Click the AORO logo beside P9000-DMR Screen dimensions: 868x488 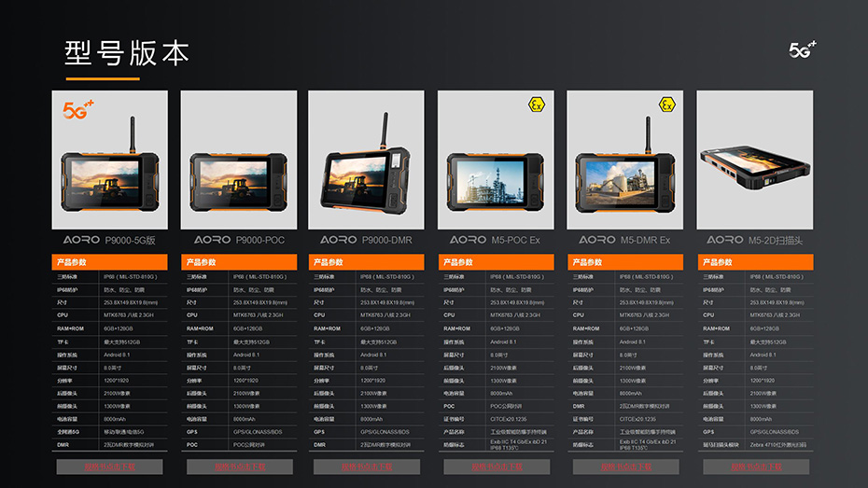(x=338, y=240)
